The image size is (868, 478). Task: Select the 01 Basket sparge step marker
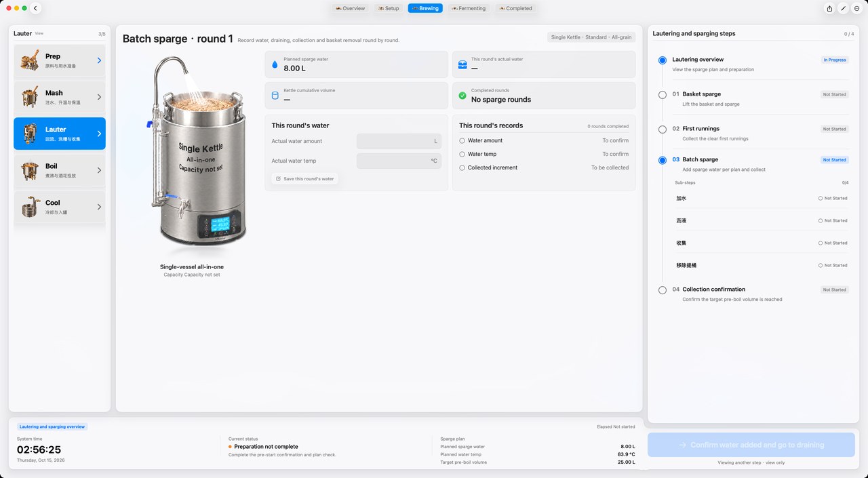point(663,95)
